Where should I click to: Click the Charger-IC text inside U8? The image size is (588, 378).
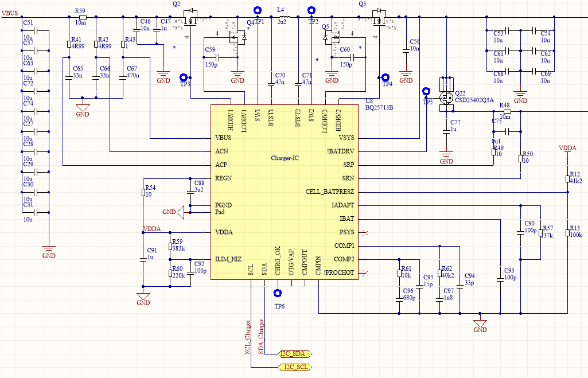point(285,158)
